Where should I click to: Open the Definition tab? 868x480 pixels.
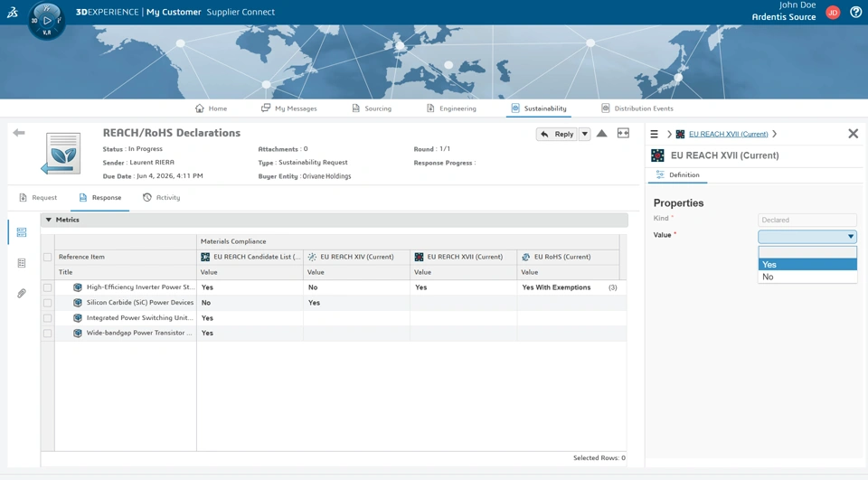678,175
